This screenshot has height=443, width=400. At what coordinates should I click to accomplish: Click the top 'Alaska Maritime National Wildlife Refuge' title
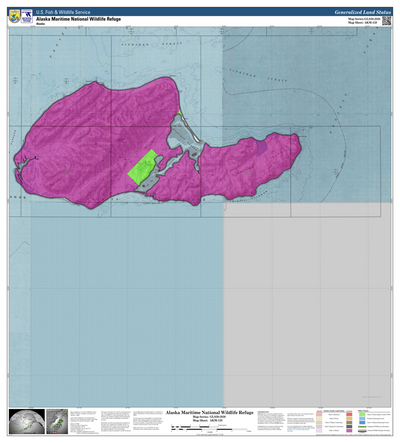[79, 19]
